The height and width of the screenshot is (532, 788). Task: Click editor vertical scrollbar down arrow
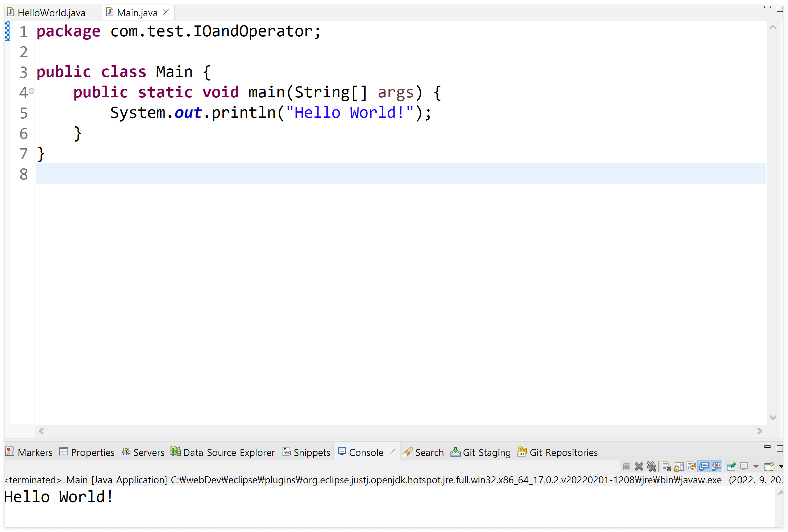pos(773,418)
